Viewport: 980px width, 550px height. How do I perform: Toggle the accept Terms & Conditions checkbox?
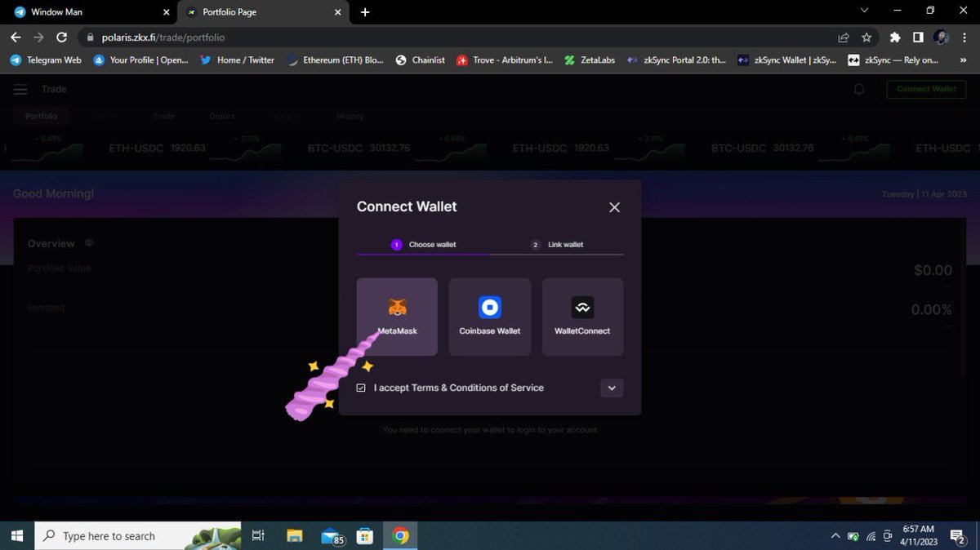point(361,388)
